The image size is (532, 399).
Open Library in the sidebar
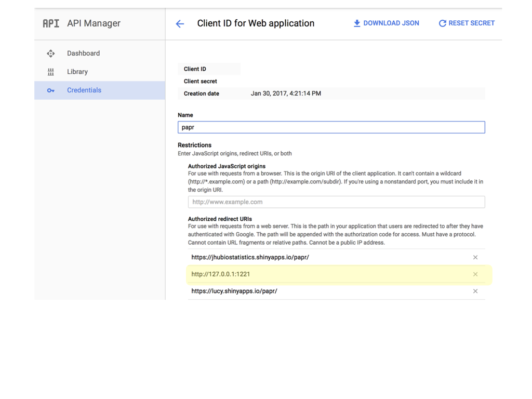tap(100, 72)
